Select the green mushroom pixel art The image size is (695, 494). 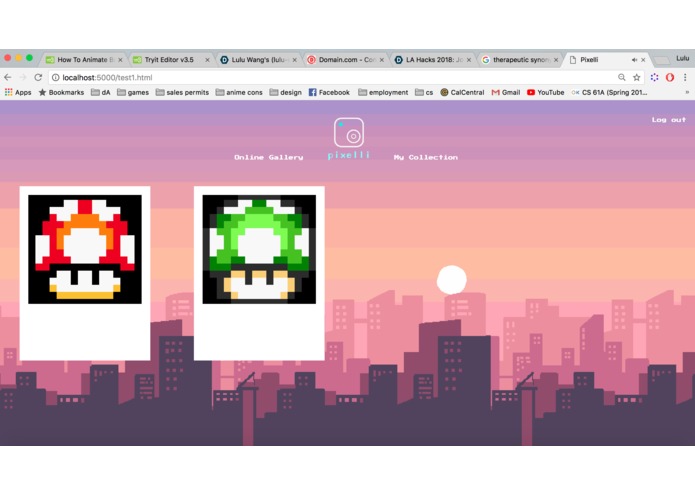tap(259, 249)
